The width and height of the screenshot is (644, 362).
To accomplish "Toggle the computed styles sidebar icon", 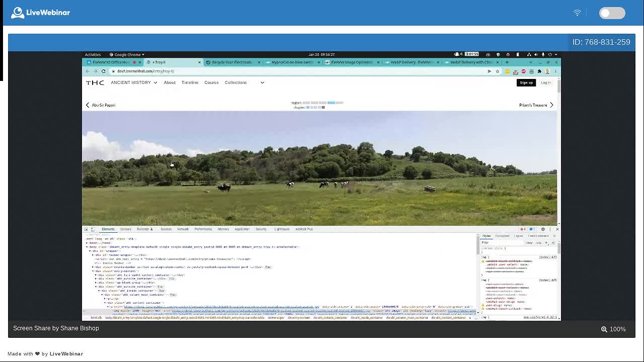I will (x=553, y=243).
